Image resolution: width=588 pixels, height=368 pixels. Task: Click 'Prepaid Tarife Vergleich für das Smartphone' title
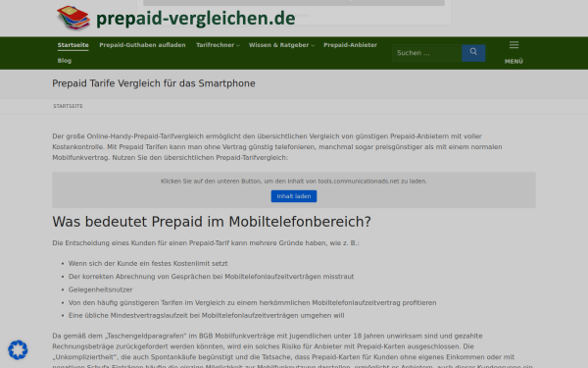coord(154,83)
